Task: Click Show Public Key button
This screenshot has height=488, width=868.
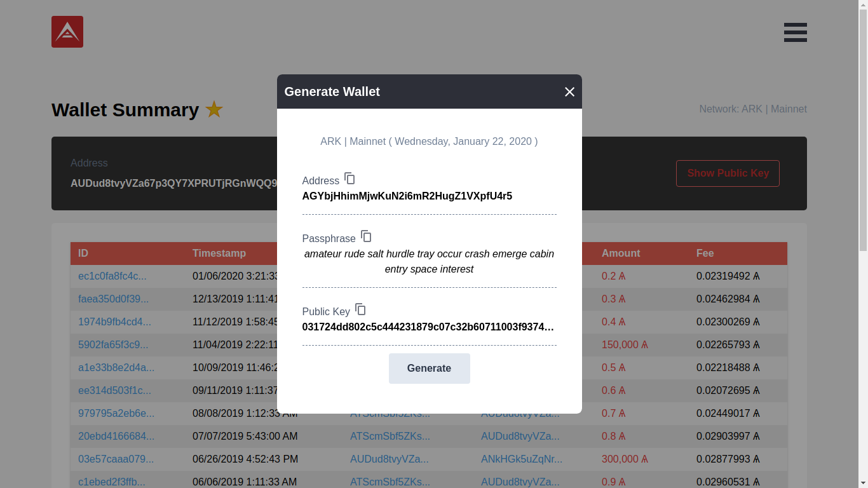Action: pyautogui.click(x=728, y=173)
